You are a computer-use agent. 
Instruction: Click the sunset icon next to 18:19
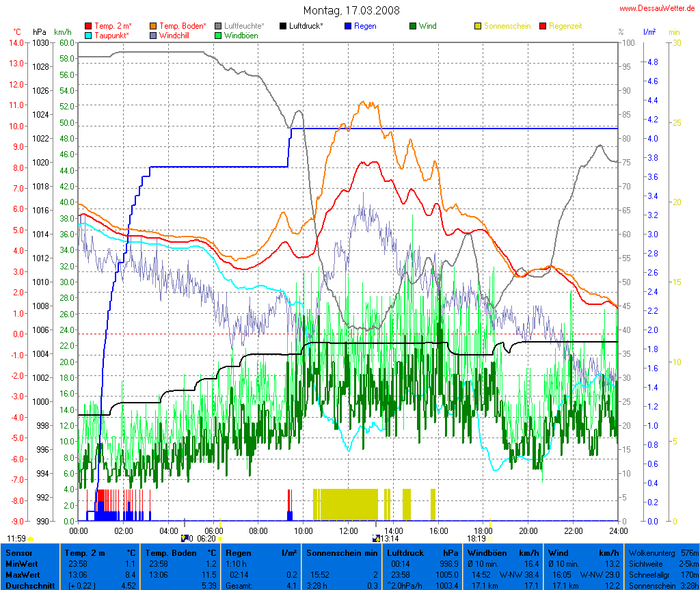point(490,539)
